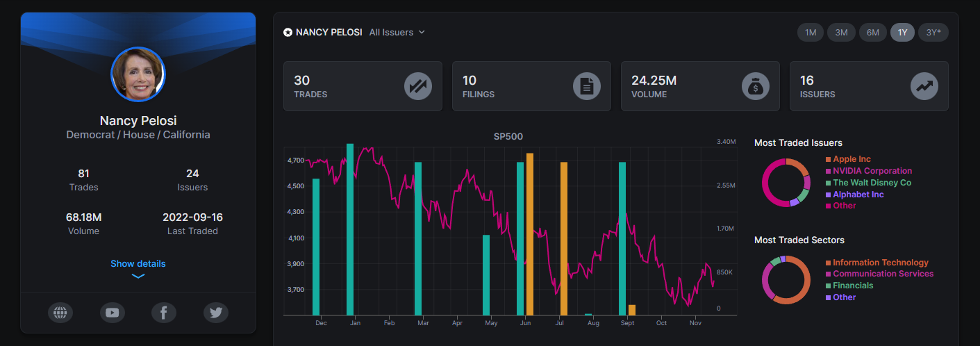Click the 16 ISSUERS stat value
Viewport: 980px width, 346px height.
(x=807, y=81)
